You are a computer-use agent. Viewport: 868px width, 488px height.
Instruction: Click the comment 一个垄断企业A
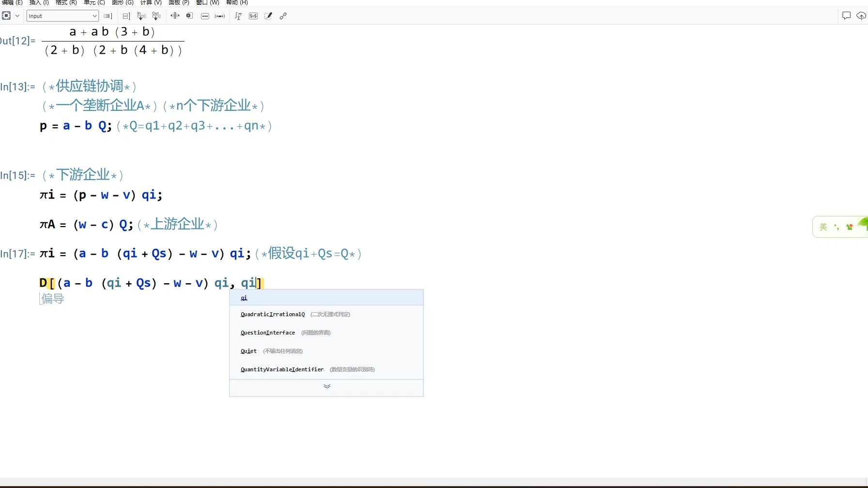(100, 106)
